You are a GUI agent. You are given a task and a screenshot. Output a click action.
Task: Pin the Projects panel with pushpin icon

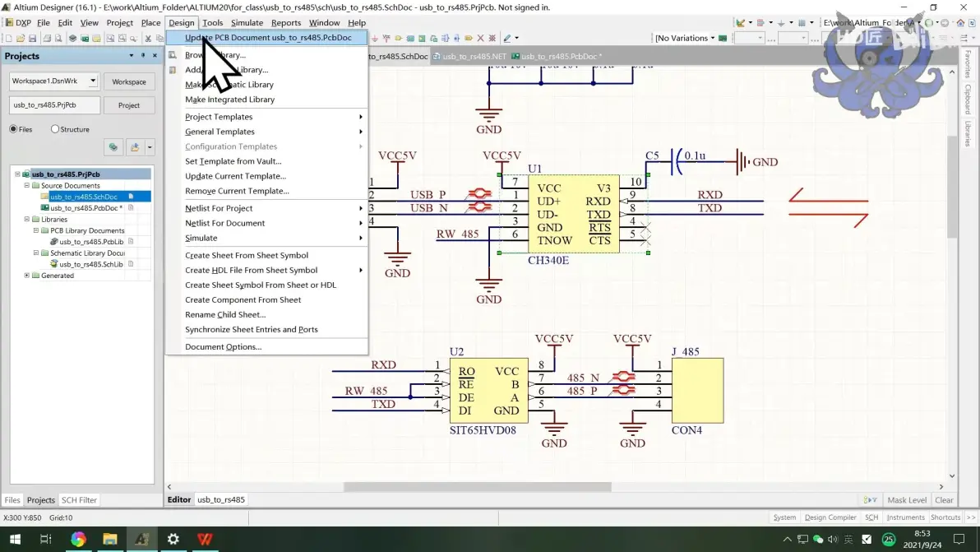[143, 56]
